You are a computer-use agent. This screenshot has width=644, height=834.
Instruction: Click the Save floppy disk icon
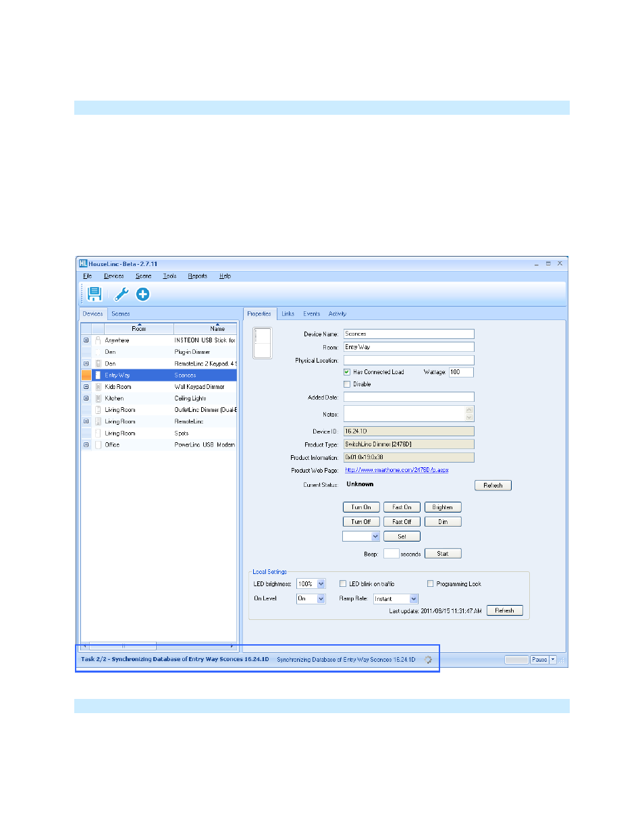click(95, 294)
